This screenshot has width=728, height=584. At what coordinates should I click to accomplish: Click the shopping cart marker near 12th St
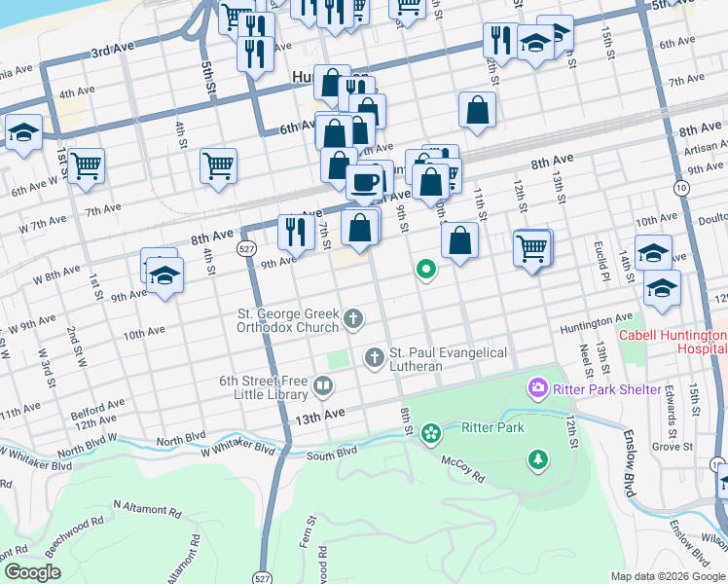tap(532, 250)
